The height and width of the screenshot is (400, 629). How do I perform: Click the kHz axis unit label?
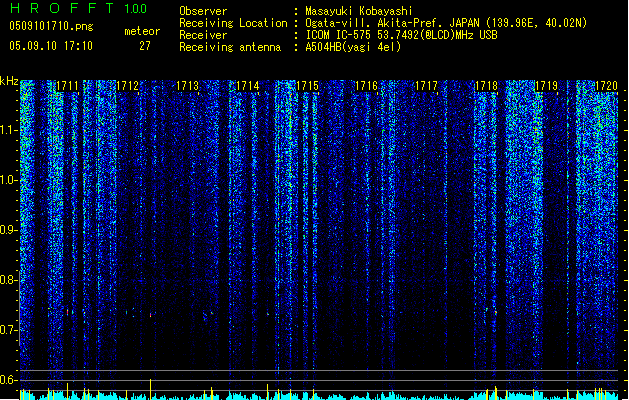point(9,81)
